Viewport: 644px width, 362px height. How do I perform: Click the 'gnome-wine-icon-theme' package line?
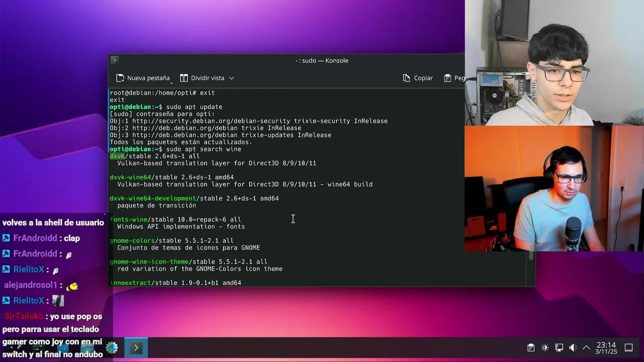tap(189, 262)
